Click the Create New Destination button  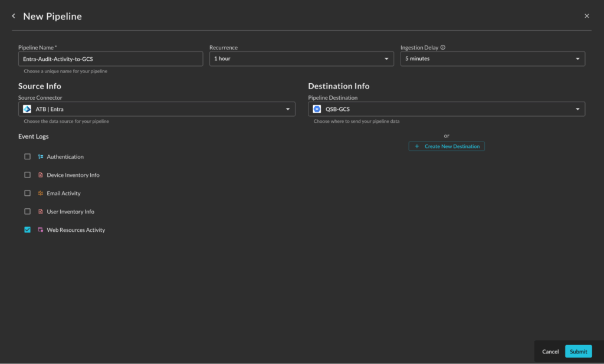pos(447,146)
